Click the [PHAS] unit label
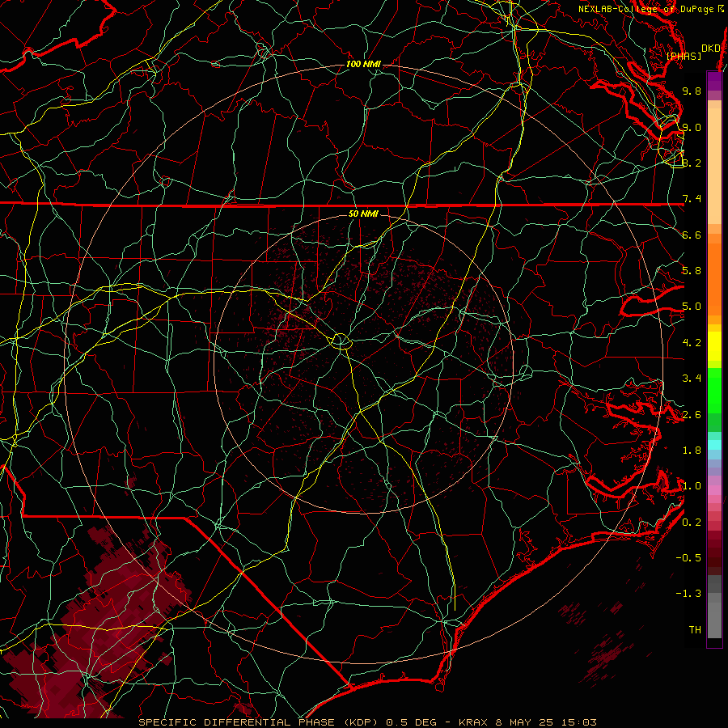 [x=684, y=57]
